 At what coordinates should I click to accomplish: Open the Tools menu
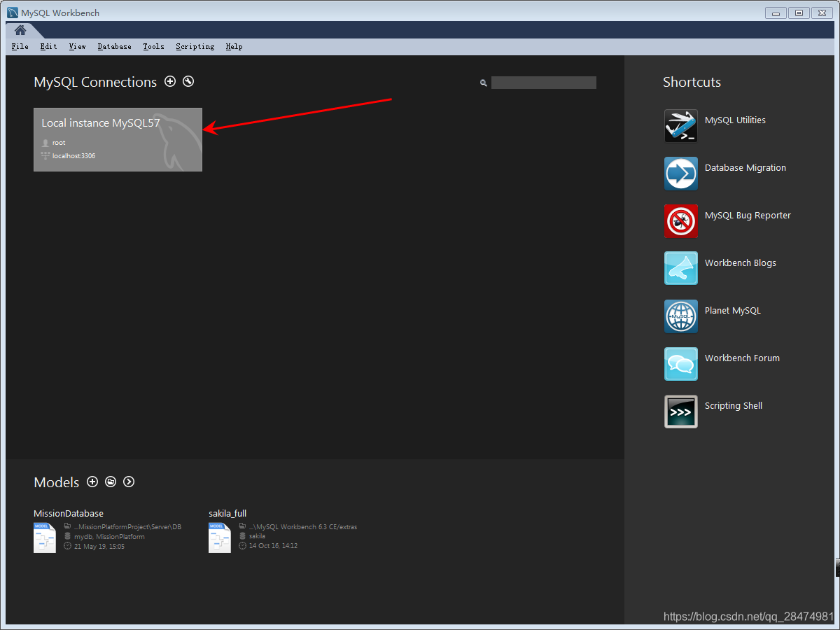[x=153, y=46]
